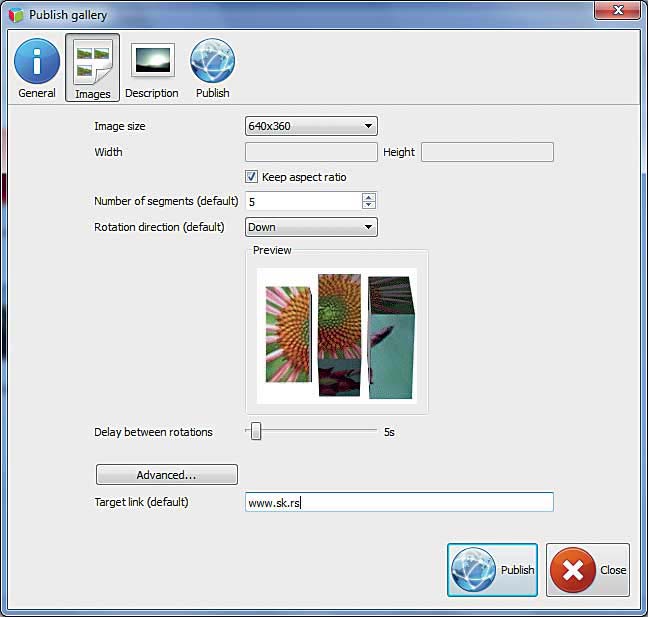Open the Advanced... settings button
The width and height of the screenshot is (648, 617).
(x=167, y=474)
